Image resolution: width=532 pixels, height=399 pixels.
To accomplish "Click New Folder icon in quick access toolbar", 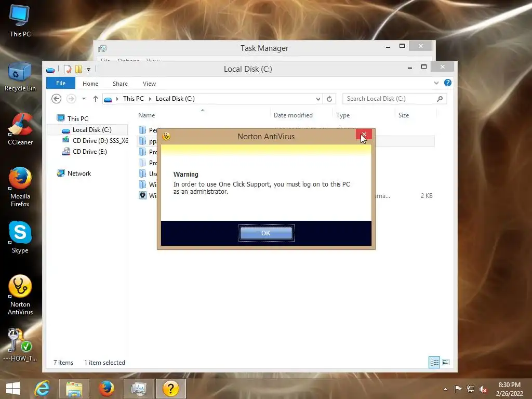I will click(x=79, y=69).
